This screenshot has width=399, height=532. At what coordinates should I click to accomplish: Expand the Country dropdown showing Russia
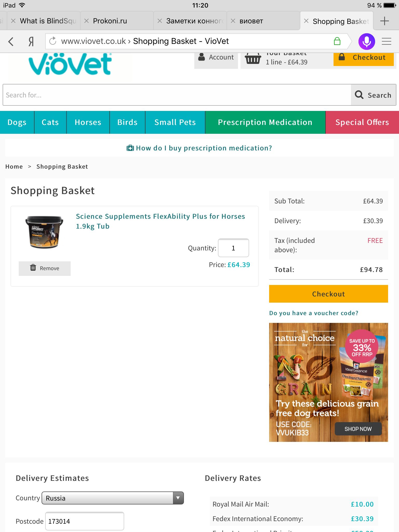113,498
